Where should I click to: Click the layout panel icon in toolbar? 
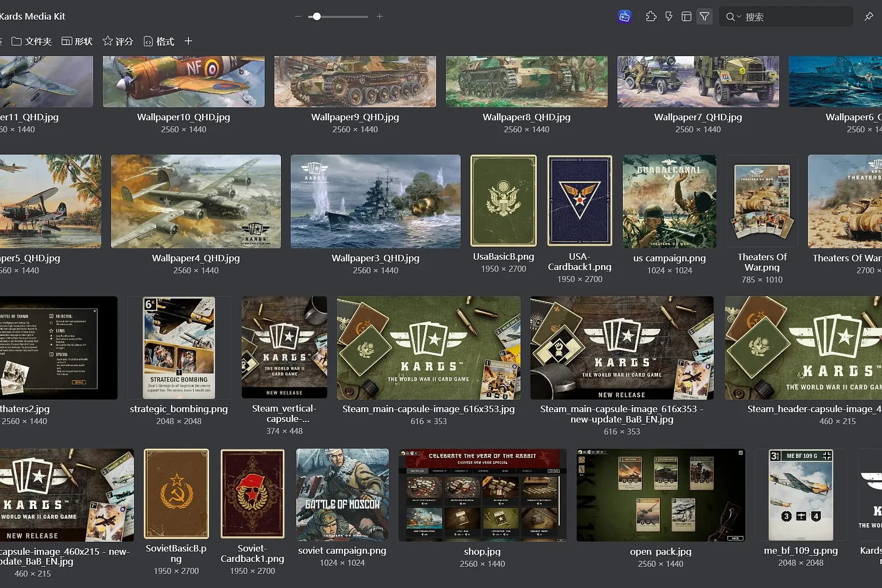pyautogui.click(x=687, y=17)
